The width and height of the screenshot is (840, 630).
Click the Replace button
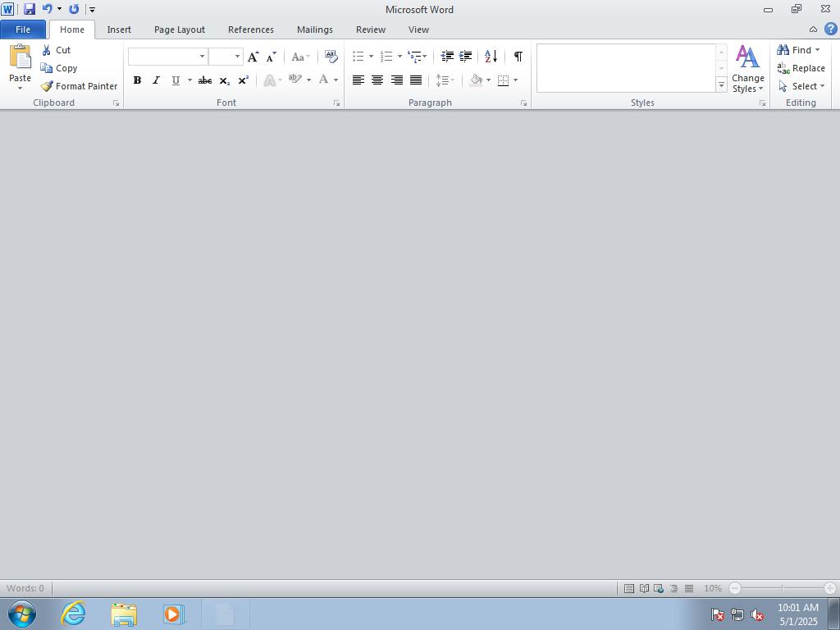tap(801, 68)
